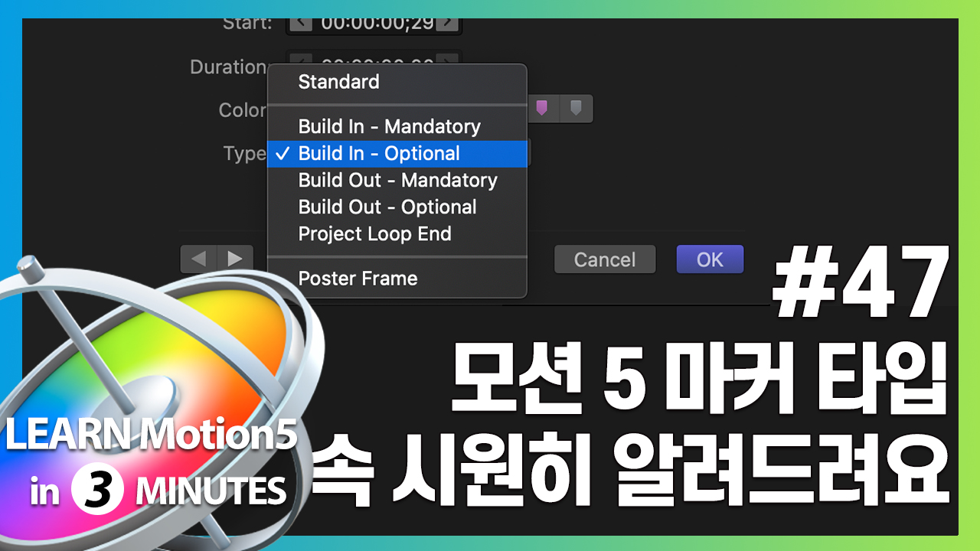Select the gray marker color
The width and height of the screenshot is (980, 551).
tap(577, 109)
